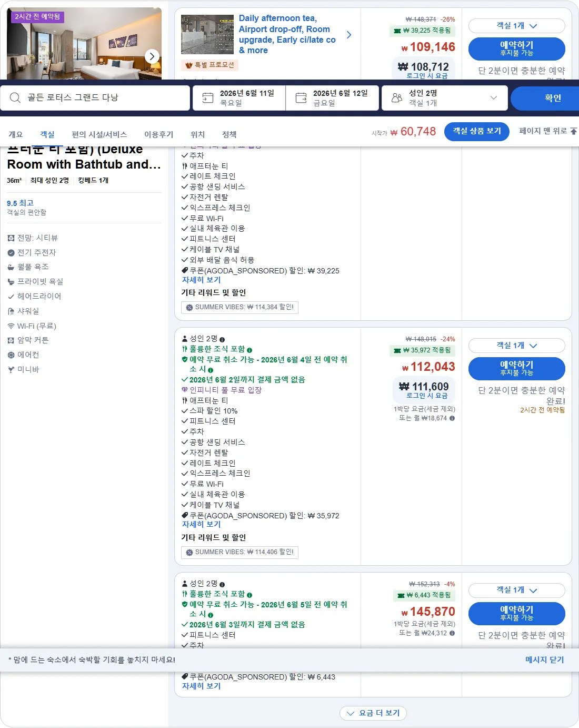Click the SUMMER VIBES ₩ 114,384 할인 tag
The width and height of the screenshot is (579, 728).
(240, 307)
